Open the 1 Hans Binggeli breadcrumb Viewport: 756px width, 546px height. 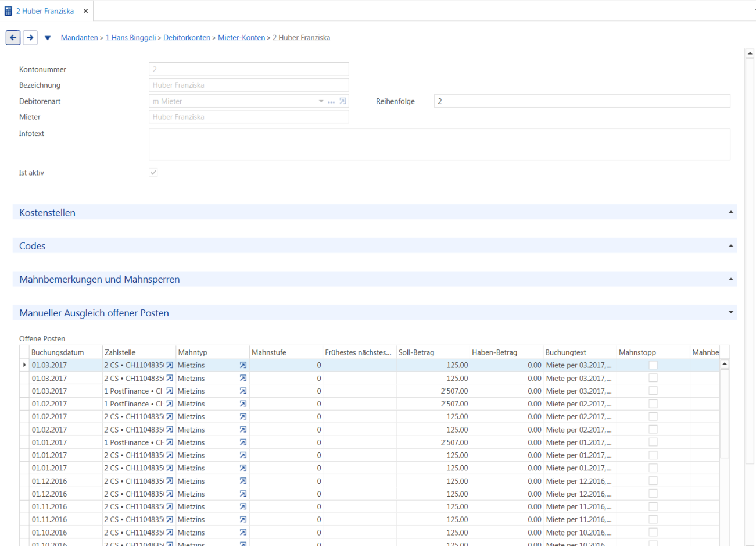[131, 38]
